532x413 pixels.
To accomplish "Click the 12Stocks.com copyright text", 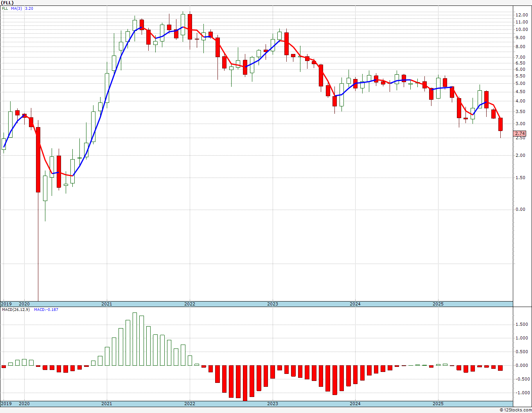I will click(515, 410).
